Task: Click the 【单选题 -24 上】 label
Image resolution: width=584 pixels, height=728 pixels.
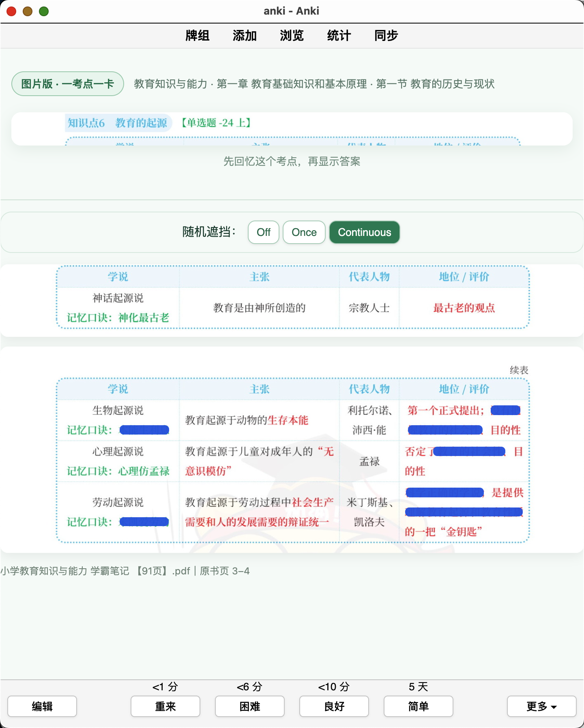Action: (216, 123)
